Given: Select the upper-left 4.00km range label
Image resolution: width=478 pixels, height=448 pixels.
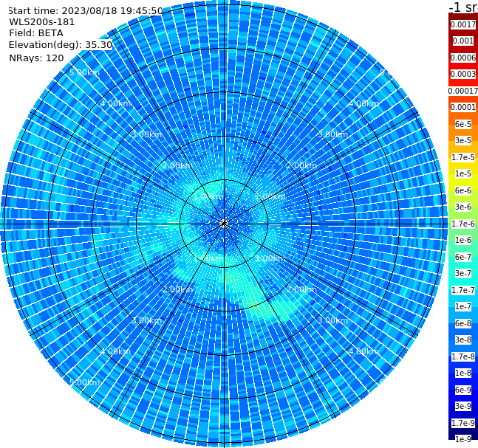Looking at the screenshot, I should point(115,103).
